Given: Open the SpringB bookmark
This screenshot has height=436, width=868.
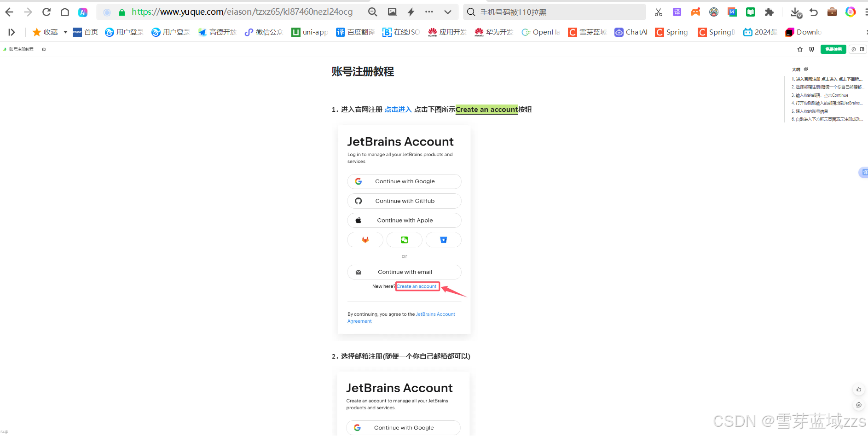Looking at the screenshot, I should click(716, 32).
